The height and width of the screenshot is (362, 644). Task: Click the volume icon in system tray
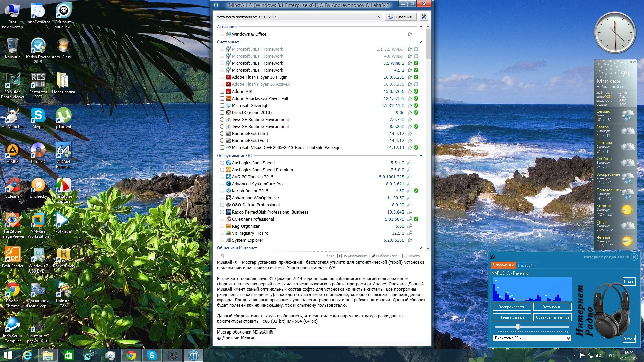(x=599, y=356)
